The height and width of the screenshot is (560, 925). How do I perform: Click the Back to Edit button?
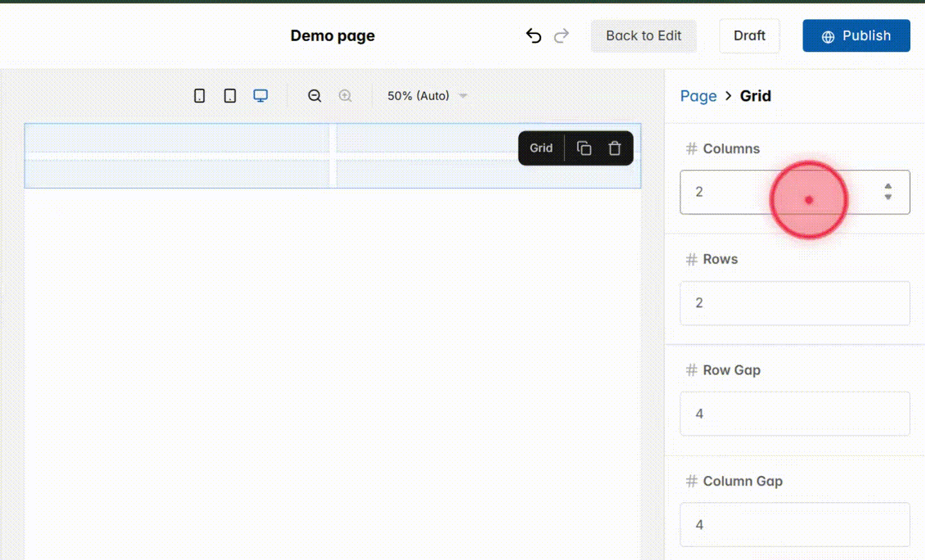[644, 36]
